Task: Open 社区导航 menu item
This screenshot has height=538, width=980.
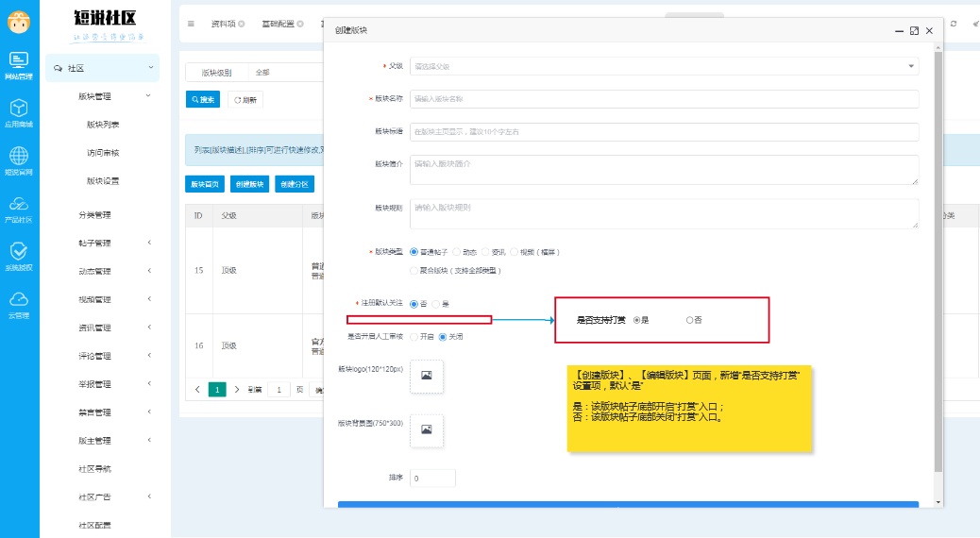Action: pos(94,469)
